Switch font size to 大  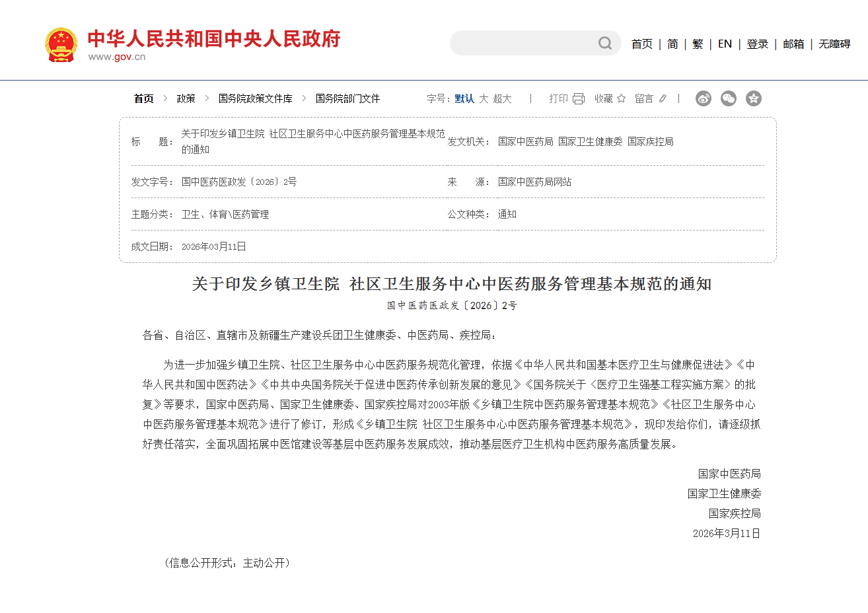[x=484, y=98]
